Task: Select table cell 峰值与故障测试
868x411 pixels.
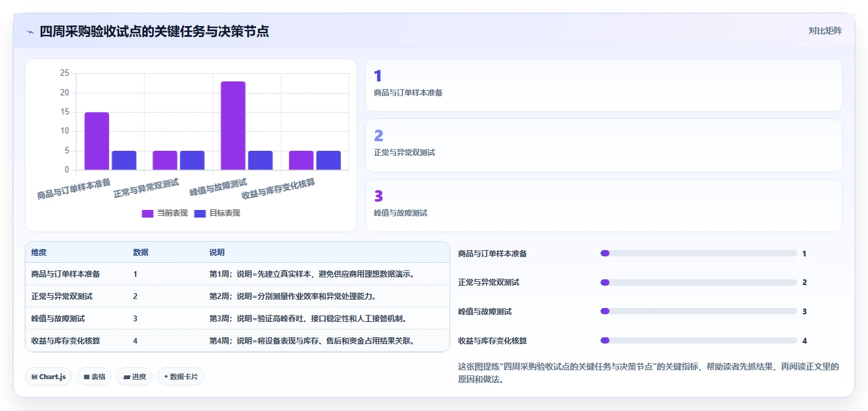Action: click(58, 319)
